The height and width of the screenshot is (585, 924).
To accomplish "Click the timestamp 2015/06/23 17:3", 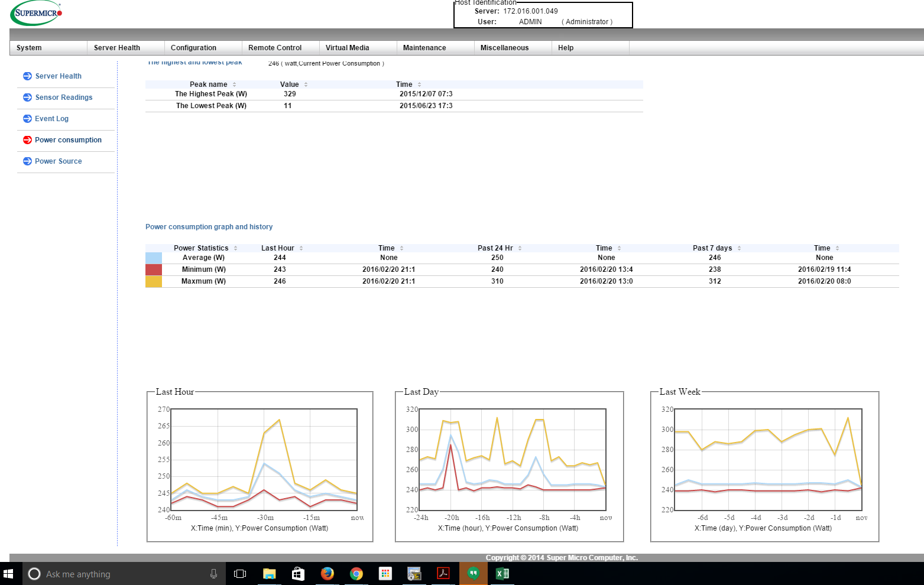I will click(x=426, y=106).
